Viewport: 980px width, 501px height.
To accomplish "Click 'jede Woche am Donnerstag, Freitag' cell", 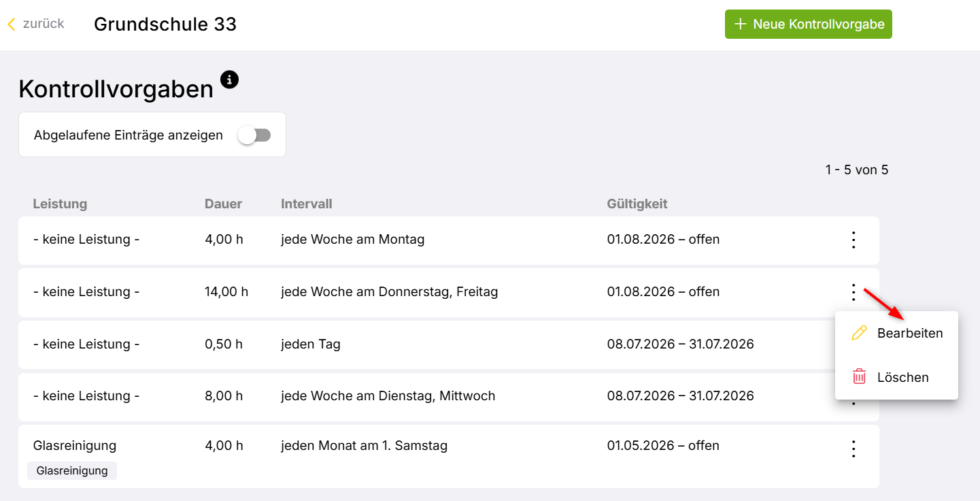I will tap(389, 292).
